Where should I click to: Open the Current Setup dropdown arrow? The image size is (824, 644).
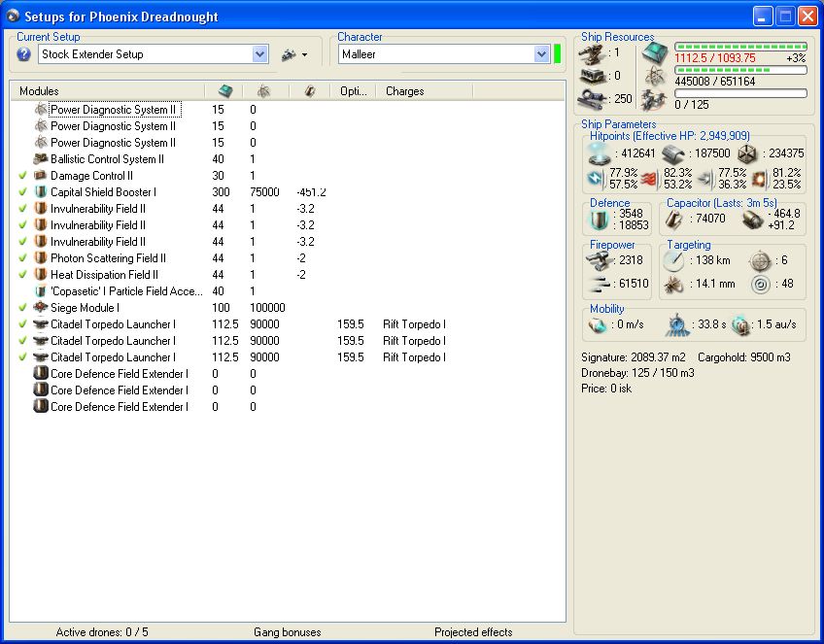[259, 54]
